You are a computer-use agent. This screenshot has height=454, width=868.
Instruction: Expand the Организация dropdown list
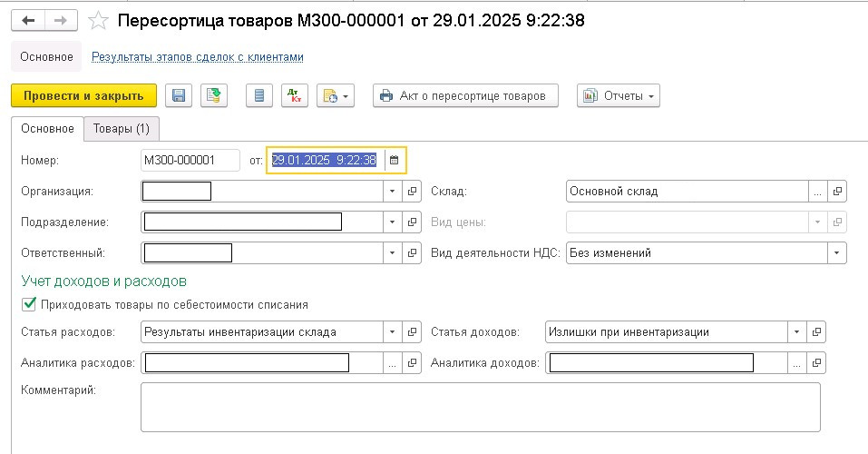tap(392, 192)
